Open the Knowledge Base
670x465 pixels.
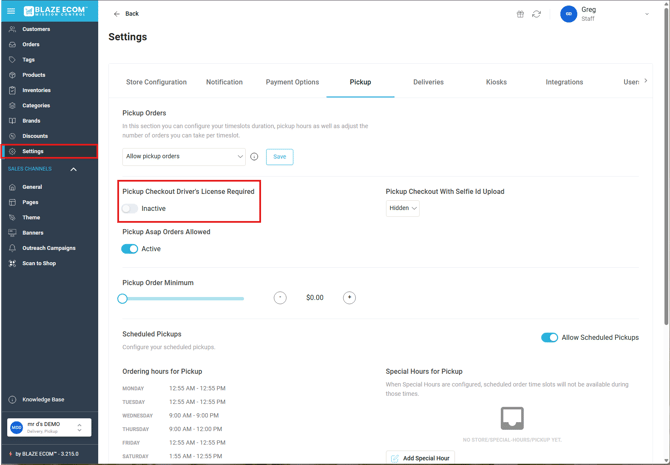(x=43, y=399)
